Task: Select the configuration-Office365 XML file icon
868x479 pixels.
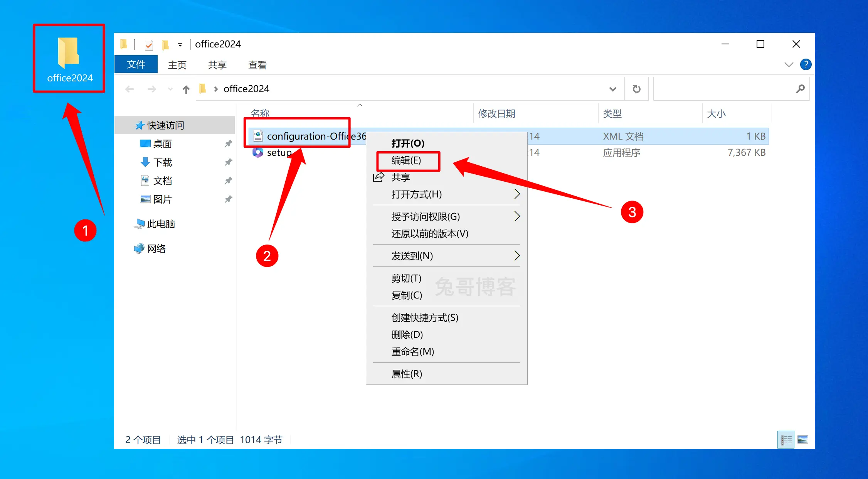Action: coord(258,136)
